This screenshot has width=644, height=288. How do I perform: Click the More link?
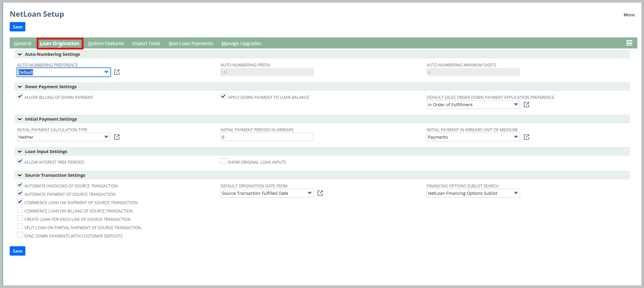point(629,15)
